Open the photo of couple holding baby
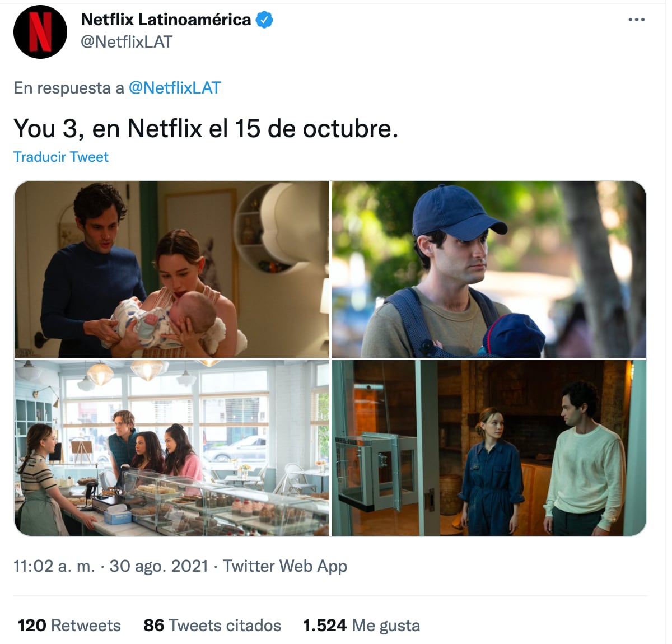Screen dimensions: 672x644 [x=172, y=269]
